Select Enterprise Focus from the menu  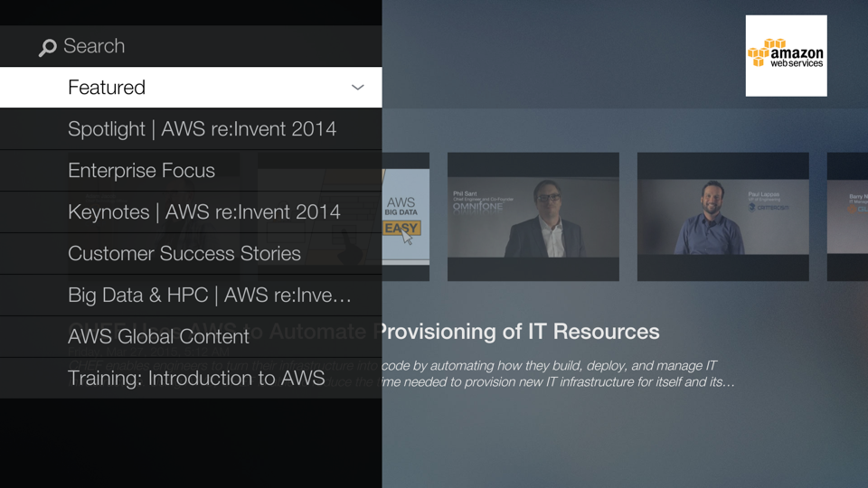point(141,171)
